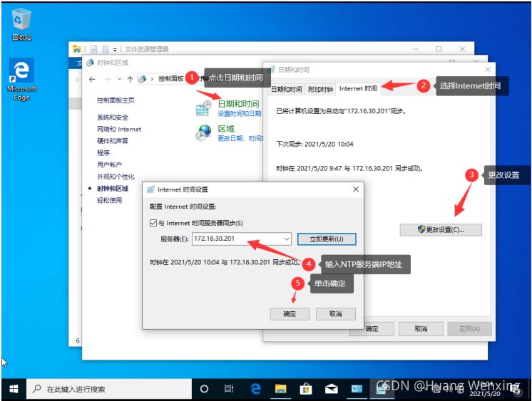The width and height of the screenshot is (532, 401).
Task: Close the 日期和时间 dialog window
Action: pos(488,70)
